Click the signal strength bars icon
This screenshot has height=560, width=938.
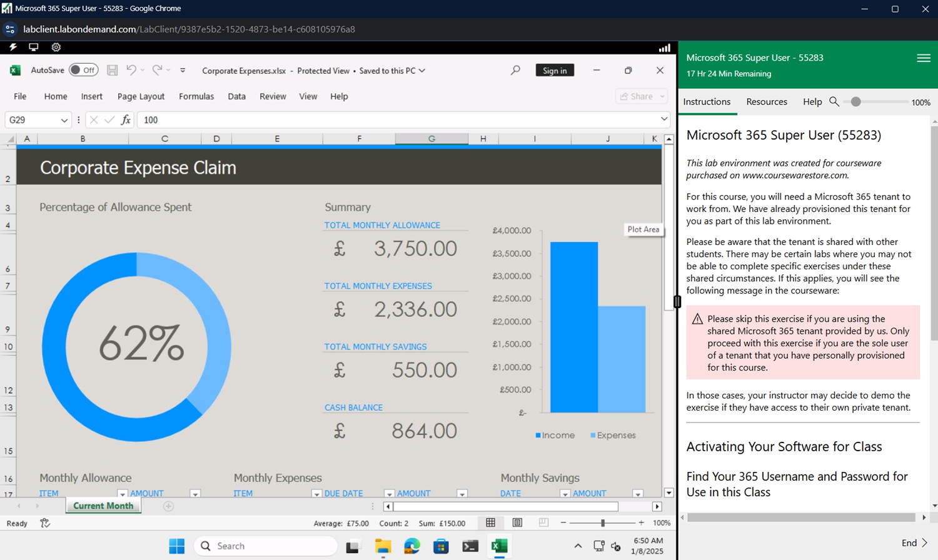pyautogui.click(x=665, y=47)
